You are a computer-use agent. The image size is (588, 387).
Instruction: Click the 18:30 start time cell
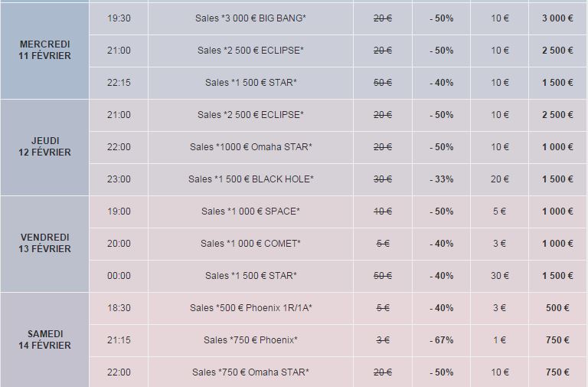[x=119, y=308]
